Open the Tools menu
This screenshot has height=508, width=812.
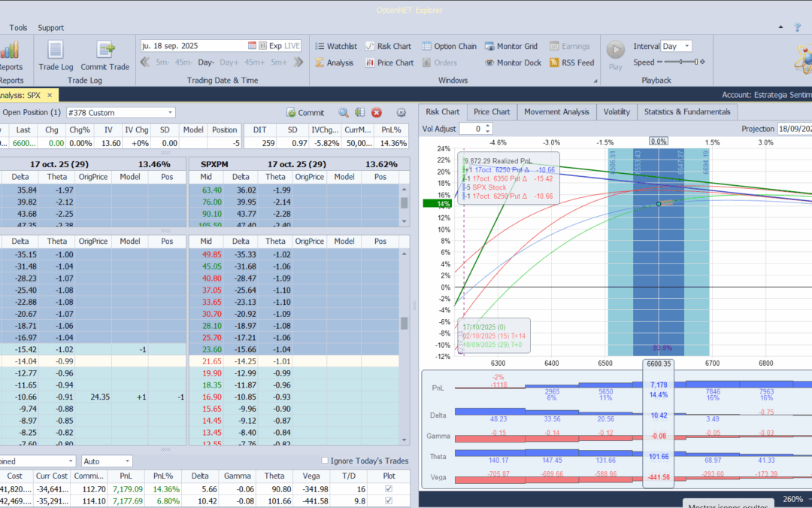tap(18, 28)
